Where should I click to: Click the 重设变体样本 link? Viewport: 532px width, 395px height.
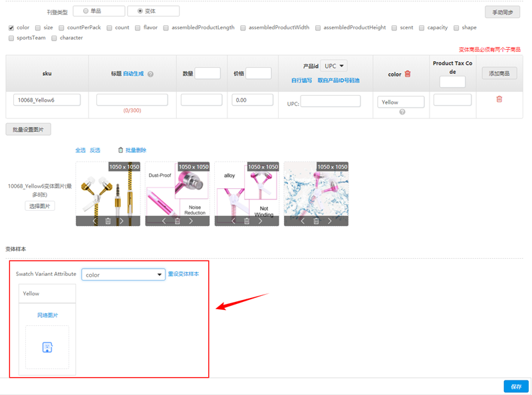[184, 274]
